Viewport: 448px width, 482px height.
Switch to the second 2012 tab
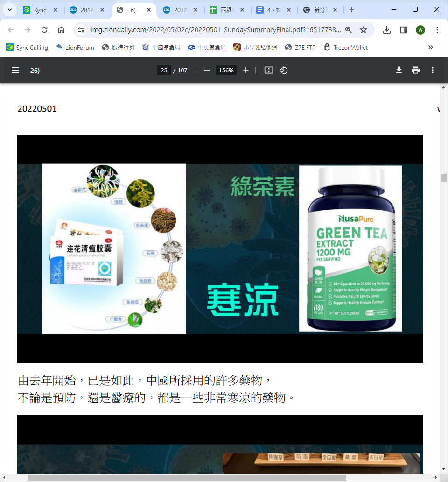click(x=175, y=10)
